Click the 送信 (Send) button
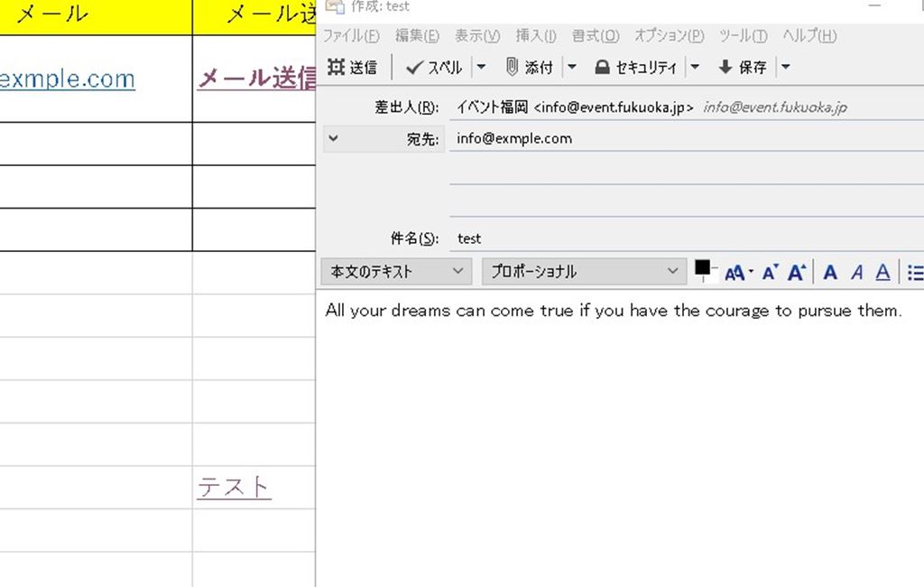The width and height of the screenshot is (924, 587). pos(353,67)
